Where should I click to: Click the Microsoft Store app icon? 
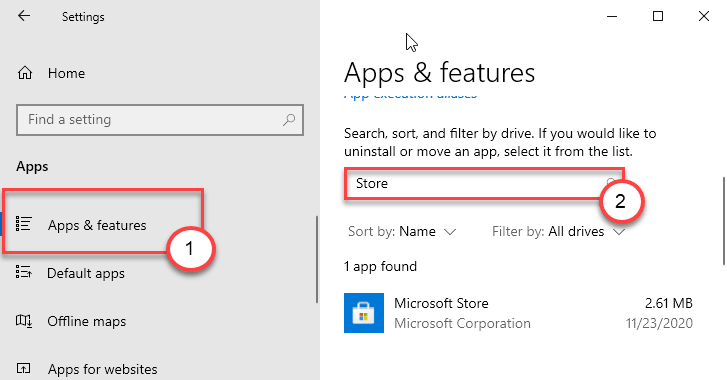tap(364, 313)
